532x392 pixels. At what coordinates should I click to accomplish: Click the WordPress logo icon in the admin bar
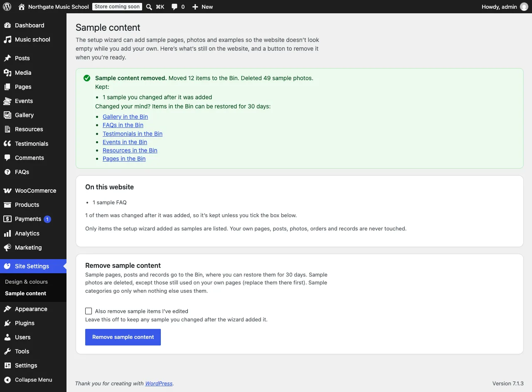(x=7, y=7)
